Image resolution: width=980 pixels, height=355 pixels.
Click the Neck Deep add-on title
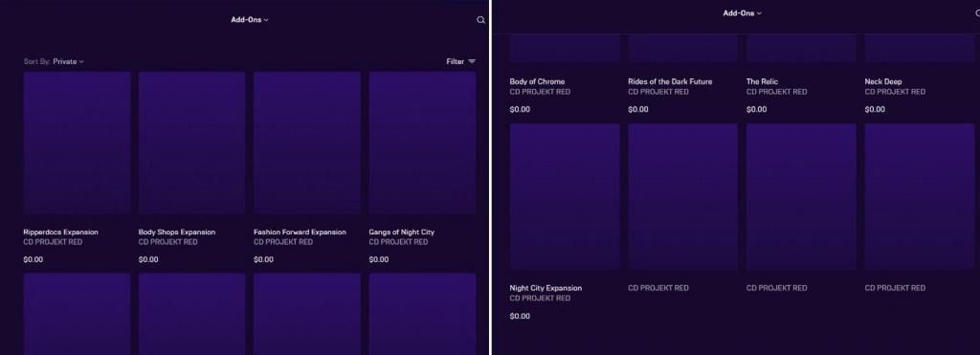883,81
